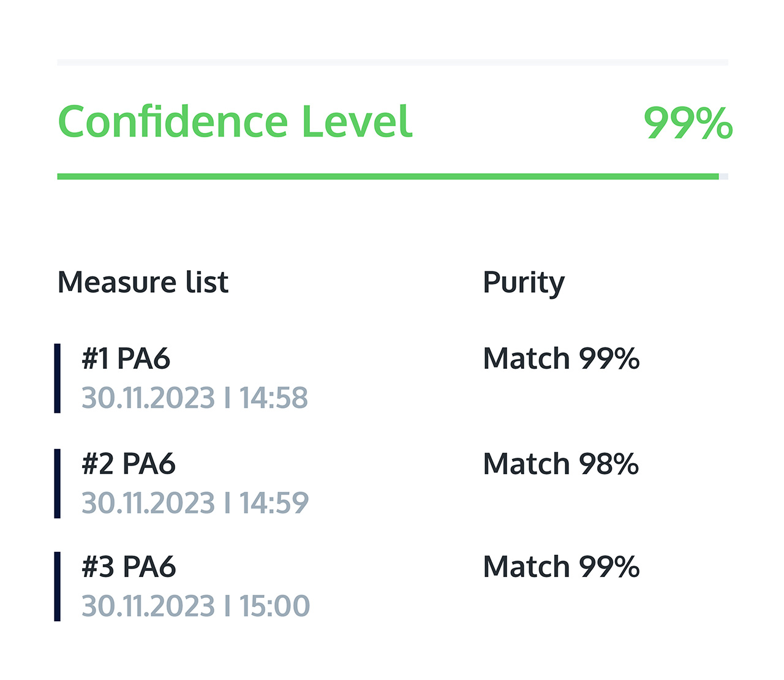
Task: Click Match 99% for measurement #3
Action: click(x=560, y=567)
